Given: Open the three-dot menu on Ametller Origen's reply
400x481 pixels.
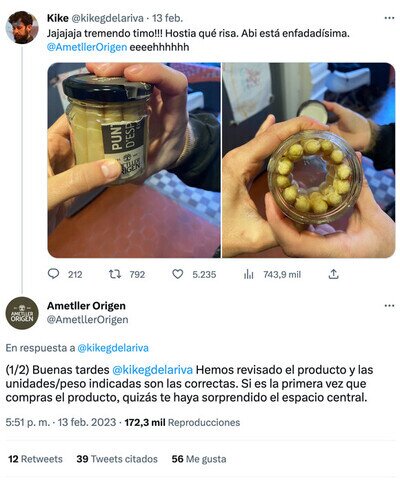Looking at the screenshot, I should click(389, 306).
